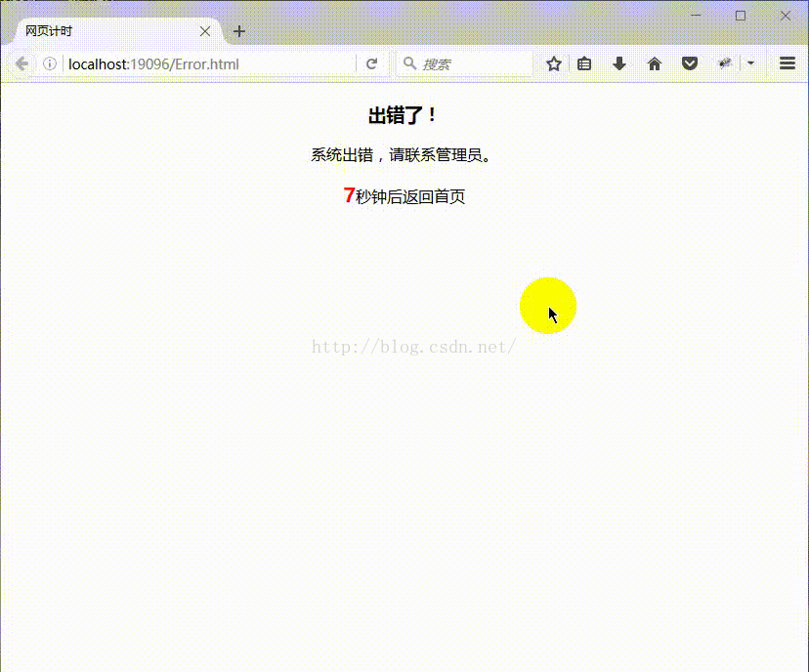This screenshot has height=672, width=809.
Task: Click the 出错了！ heading
Action: [404, 115]
